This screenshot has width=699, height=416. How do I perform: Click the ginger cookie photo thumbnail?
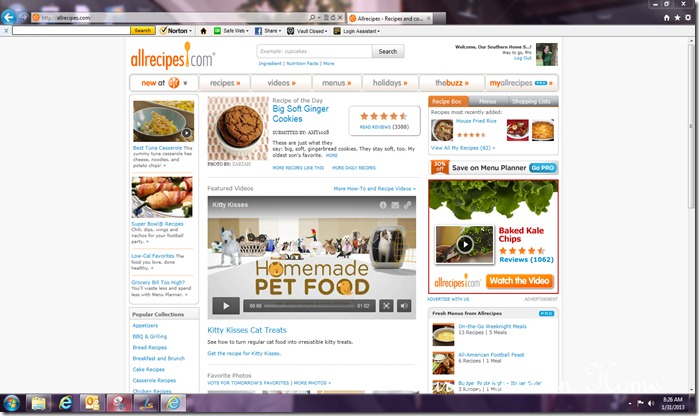point(238,128)
